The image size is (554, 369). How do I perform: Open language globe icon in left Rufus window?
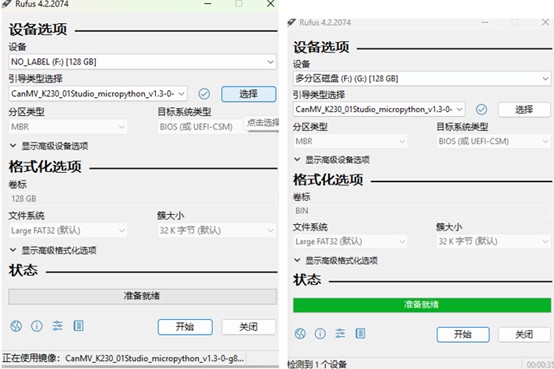(x=16, y=326)
